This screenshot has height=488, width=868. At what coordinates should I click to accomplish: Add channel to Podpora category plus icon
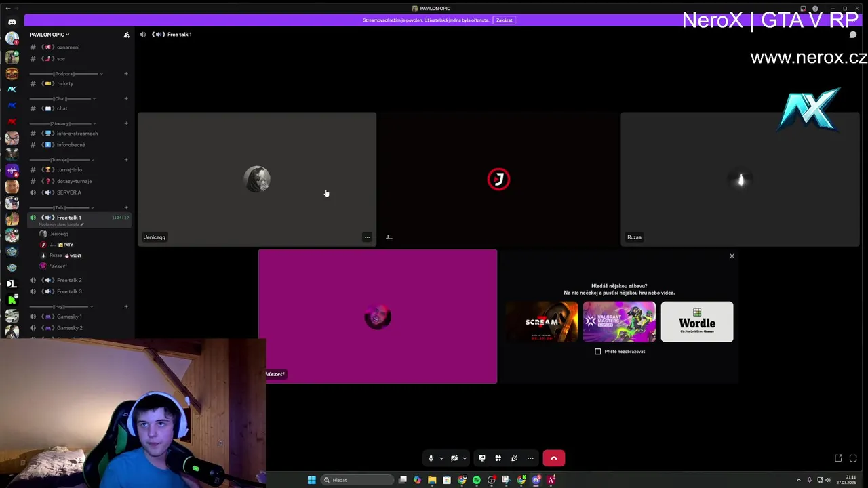[x=126, y=73]
